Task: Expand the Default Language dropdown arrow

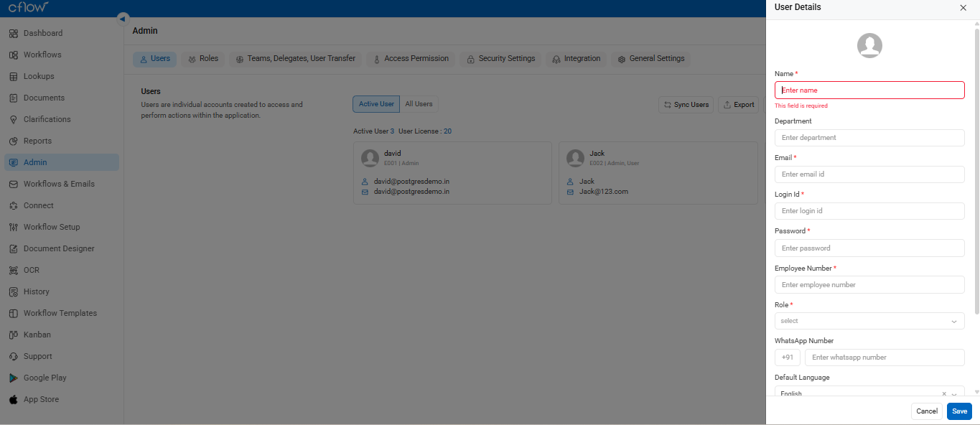Action: pos(954,393)
